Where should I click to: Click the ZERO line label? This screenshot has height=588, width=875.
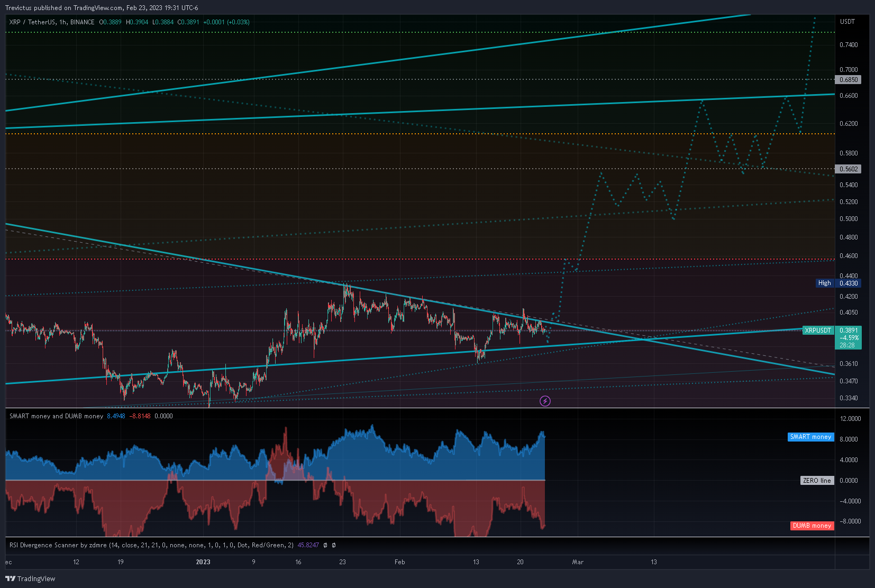pos(817,481)
